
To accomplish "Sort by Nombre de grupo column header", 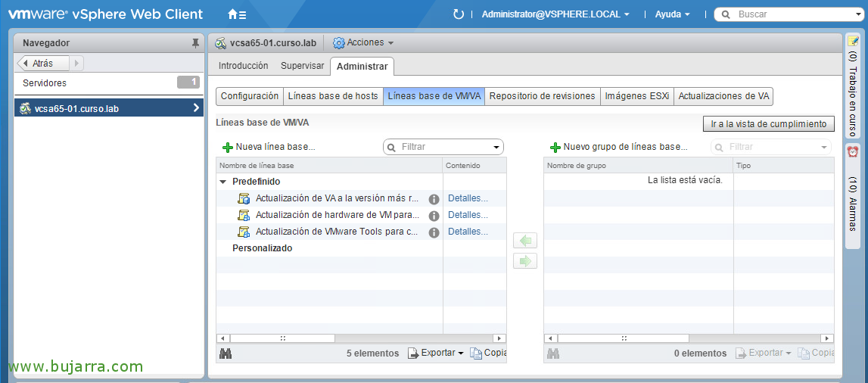I will [639, 166].
